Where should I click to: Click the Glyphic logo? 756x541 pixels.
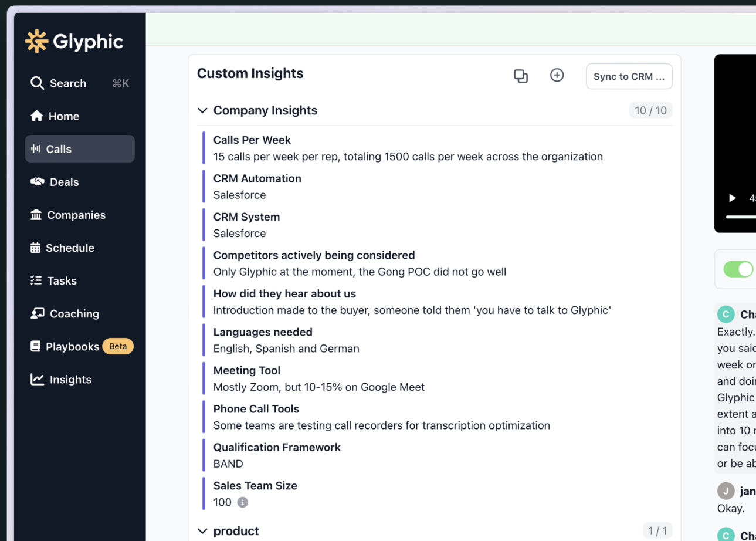pyautogui.click(x=74, y=42)
